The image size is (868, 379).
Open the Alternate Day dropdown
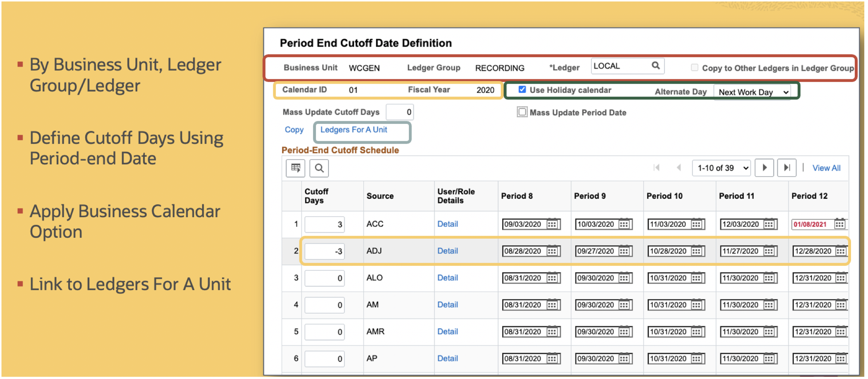753,92
